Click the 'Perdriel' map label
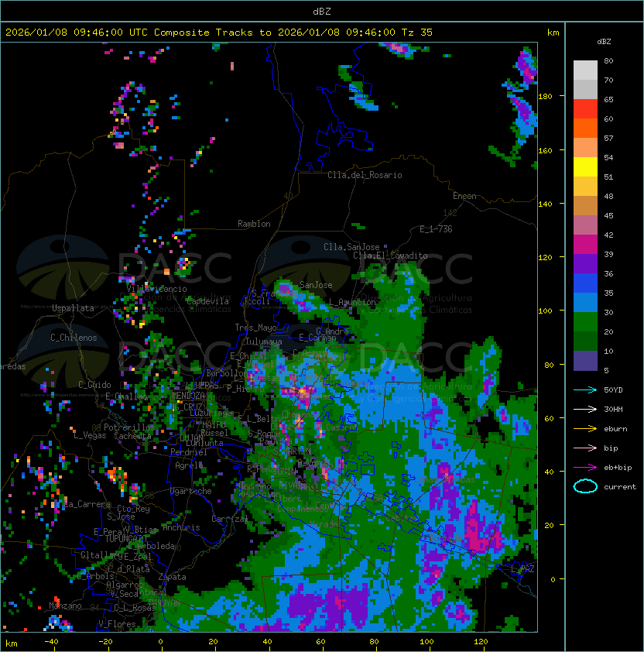 pos(188,452)
